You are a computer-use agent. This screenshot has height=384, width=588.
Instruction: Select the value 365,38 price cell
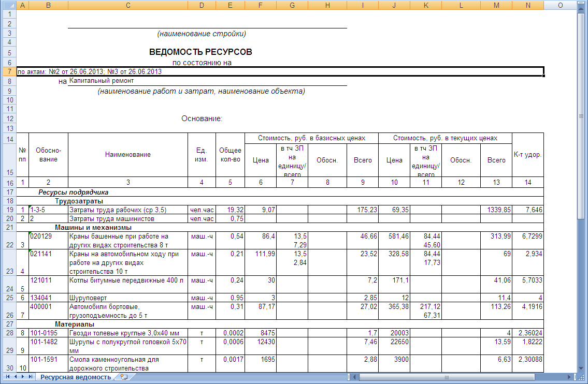tap(394, 311)
